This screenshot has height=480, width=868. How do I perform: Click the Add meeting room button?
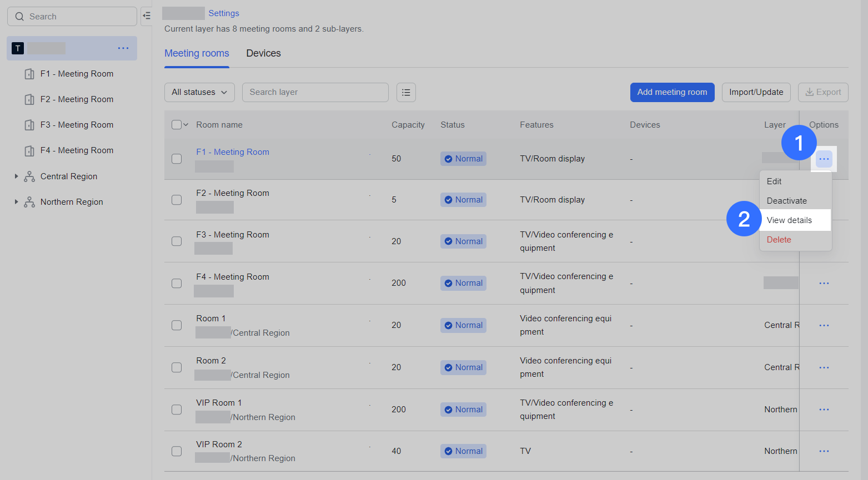[x=672, y=92]
